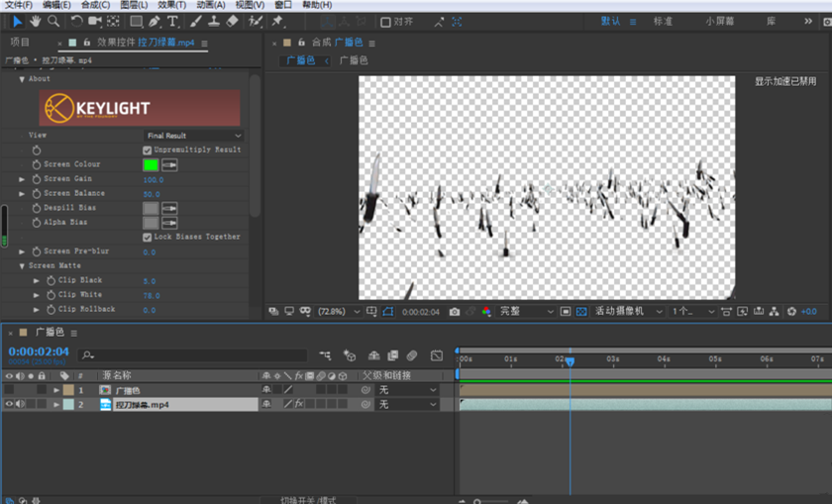Viewport: 832px width, 504px height.
Task: Switch to the 标准 workspace
Action: click(x=663, y=21)
